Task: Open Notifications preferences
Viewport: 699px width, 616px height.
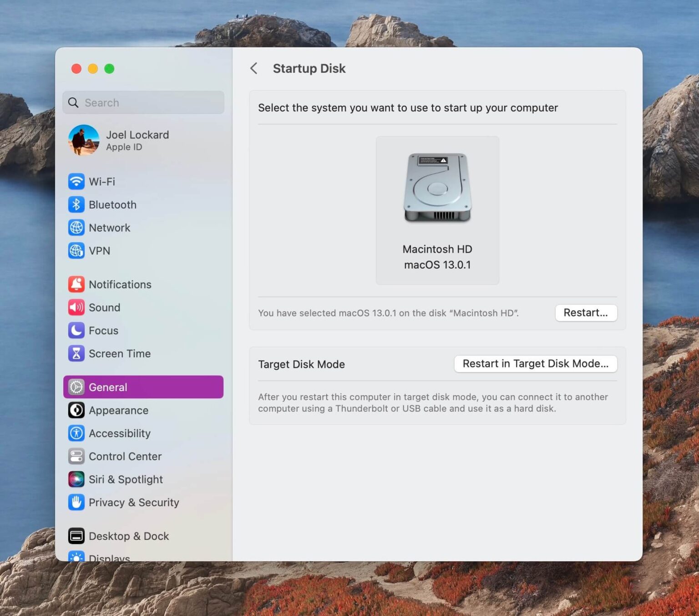Action: 120,284
